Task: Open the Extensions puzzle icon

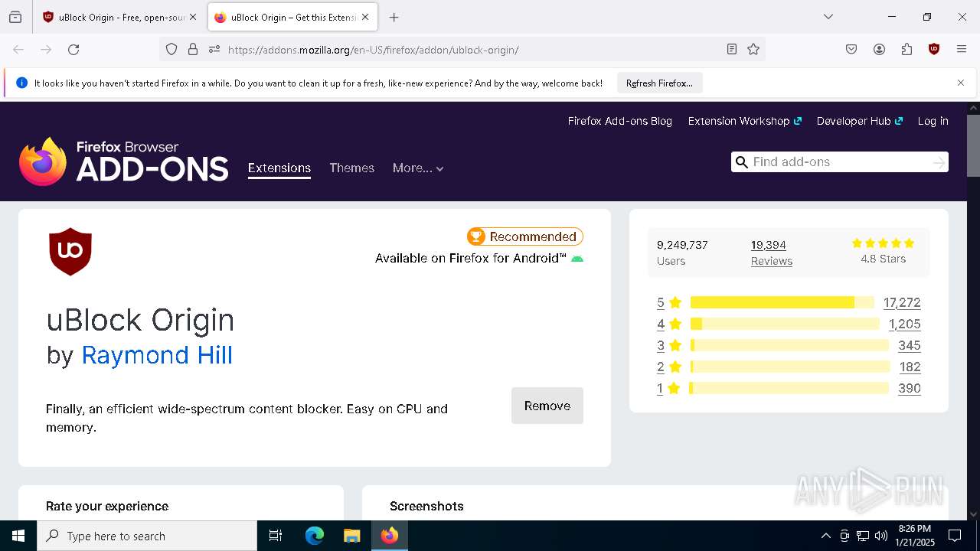Action: pyautogui.click(x=906, y=50)
